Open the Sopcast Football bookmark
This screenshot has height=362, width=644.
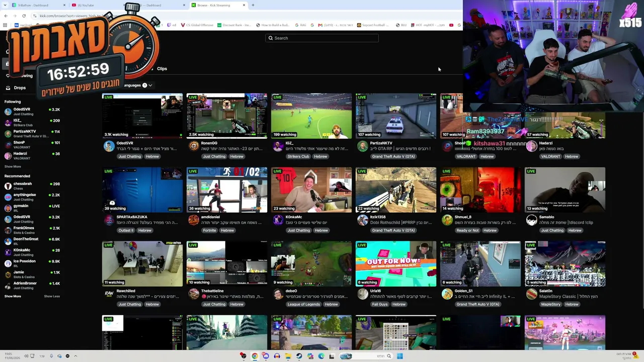[x=373, y=25]
